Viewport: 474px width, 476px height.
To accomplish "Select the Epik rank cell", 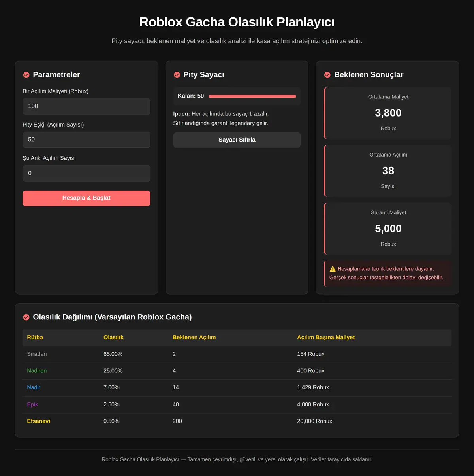I will (32, 404).
